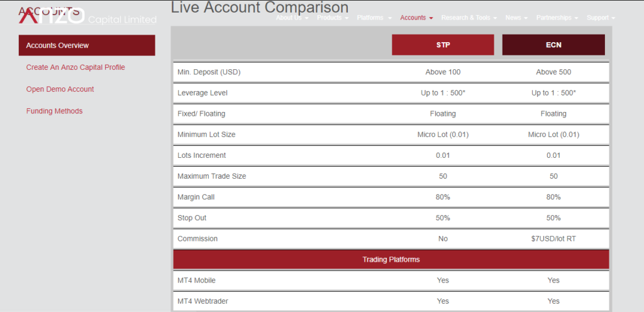Select the ECN account type button
644x312 pixels.
pyautogui.click(x=553, y=45)
